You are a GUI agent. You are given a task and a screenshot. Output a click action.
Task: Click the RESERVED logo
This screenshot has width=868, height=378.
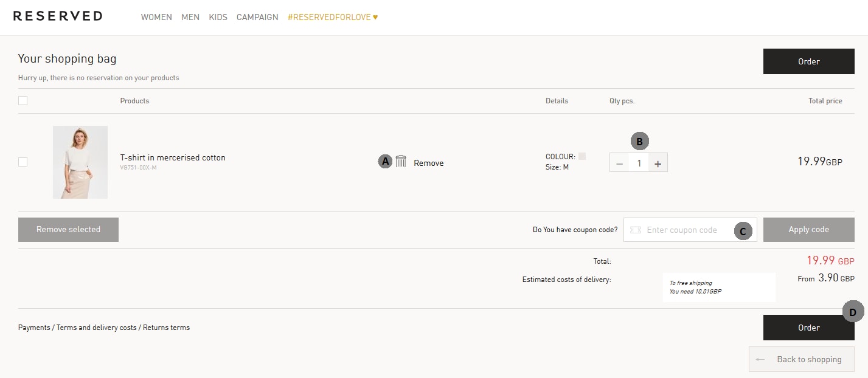click(58, 16)
